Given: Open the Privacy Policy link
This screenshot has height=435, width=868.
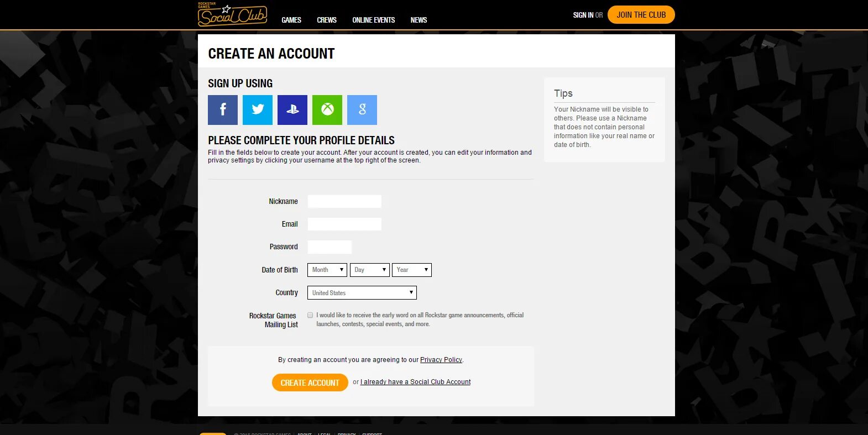Looking at the screenshot, I should [x=441, y=360].
